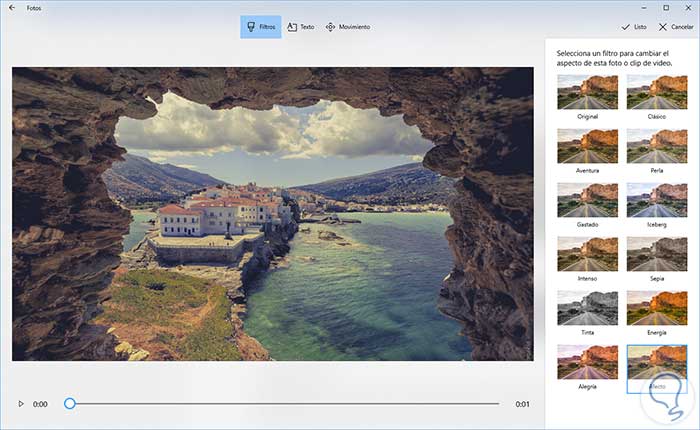Image resolution: width=700 pixels, height=430 pixels.
Task: Click the 0:00 current time label
Action: coord(40,404)
